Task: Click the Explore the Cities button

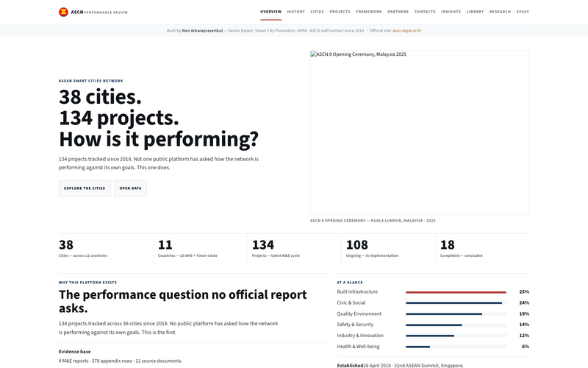Action: point(85,188)
